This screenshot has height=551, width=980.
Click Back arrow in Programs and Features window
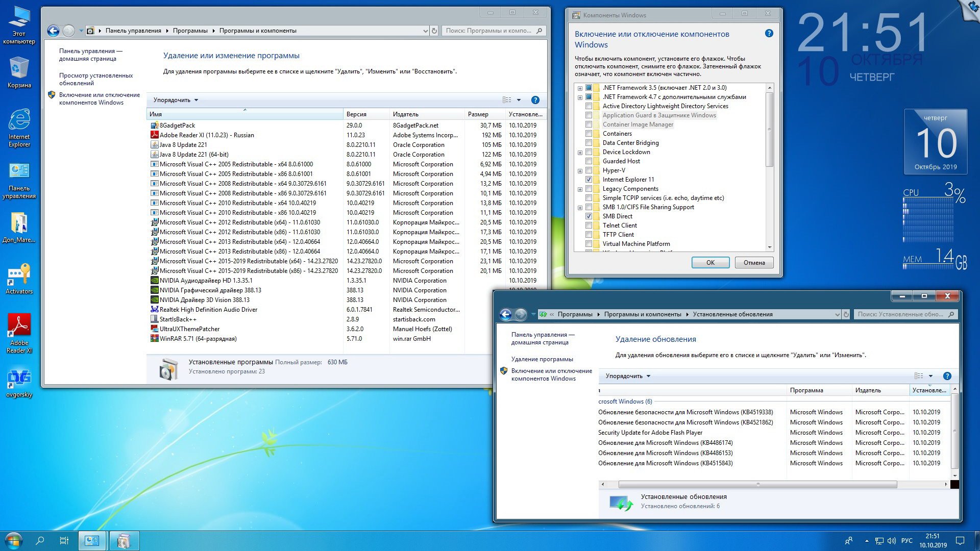[x=53, y=31]
